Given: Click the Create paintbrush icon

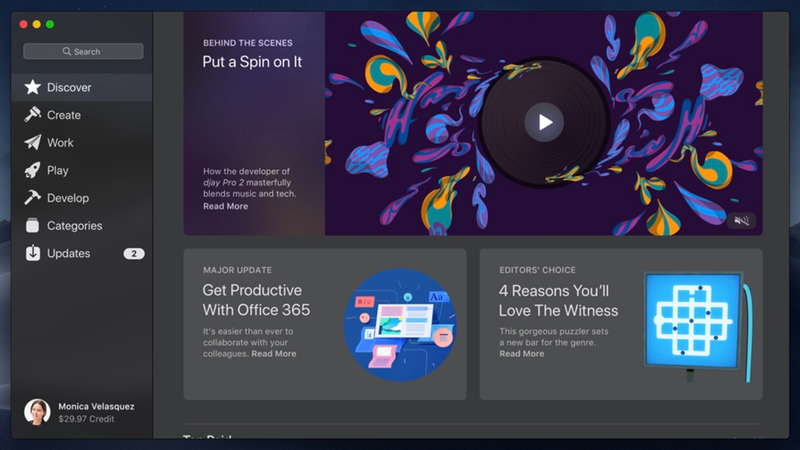Looking at the screenshot, I should [33, 114].
